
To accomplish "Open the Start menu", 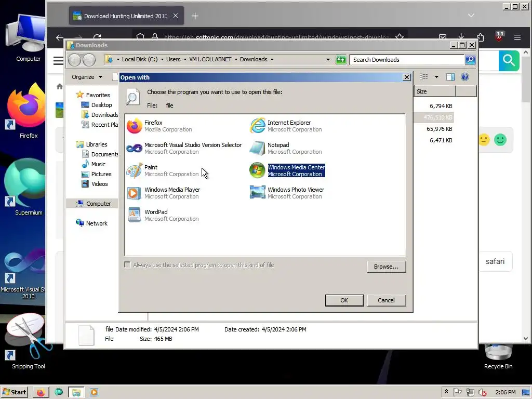I will (14, 392).
